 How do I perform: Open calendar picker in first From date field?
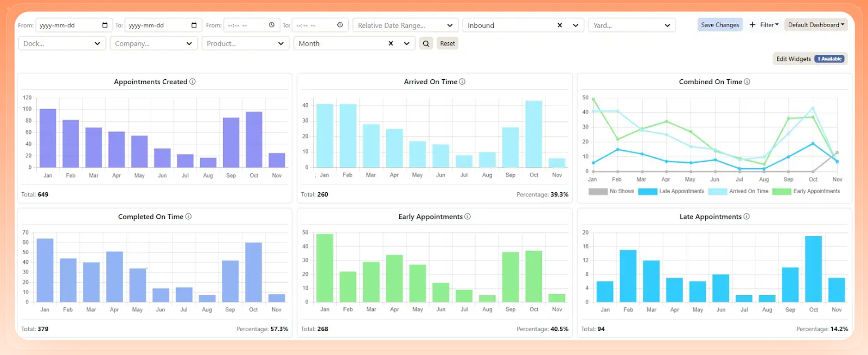coord(105,25)
